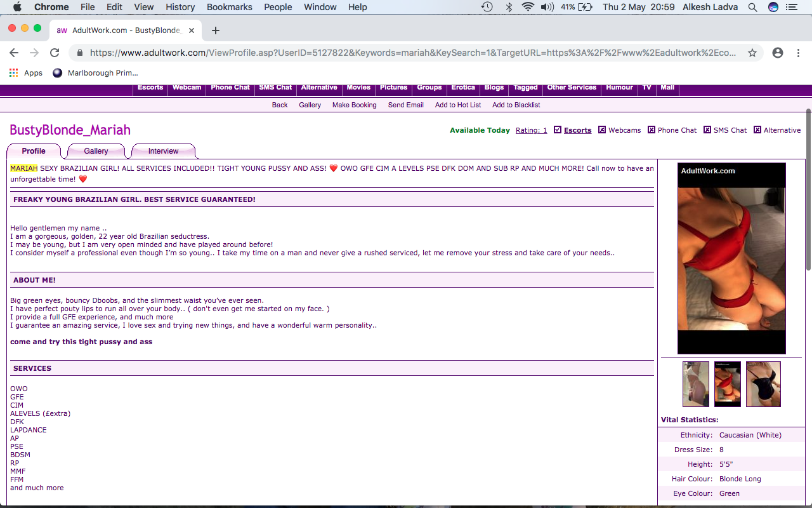Go back with Chrome's back arrow
812x508 pixels.
tap(14, 53)
